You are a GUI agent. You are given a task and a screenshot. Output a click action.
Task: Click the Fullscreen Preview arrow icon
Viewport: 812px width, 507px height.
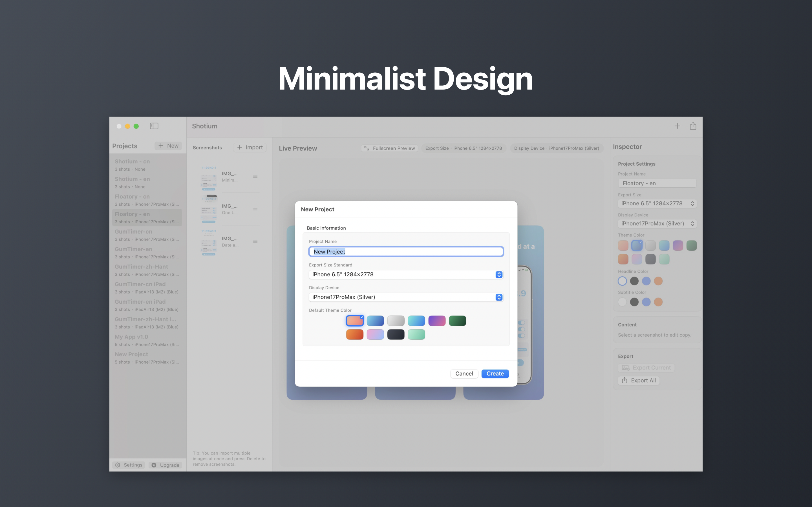click(367, 148)
